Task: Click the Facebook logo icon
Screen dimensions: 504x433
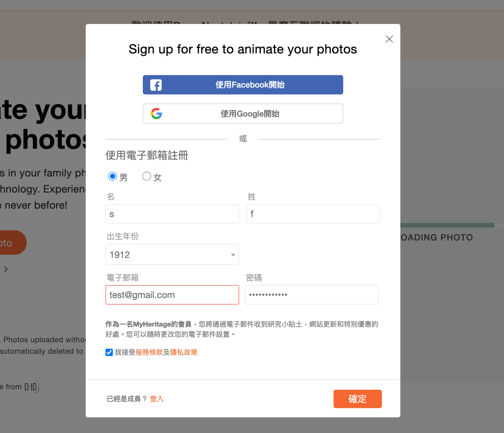Action: coord(156,85)
